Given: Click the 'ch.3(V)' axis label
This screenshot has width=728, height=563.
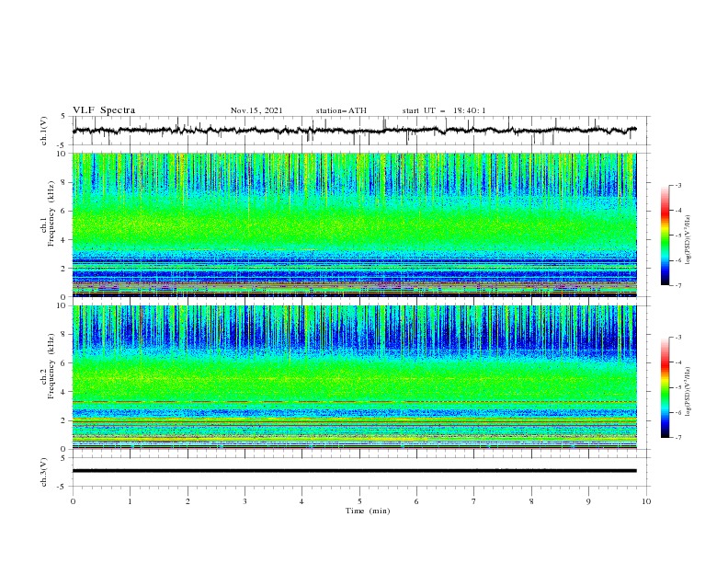Looking at the screenshot, I should [44, 472].
